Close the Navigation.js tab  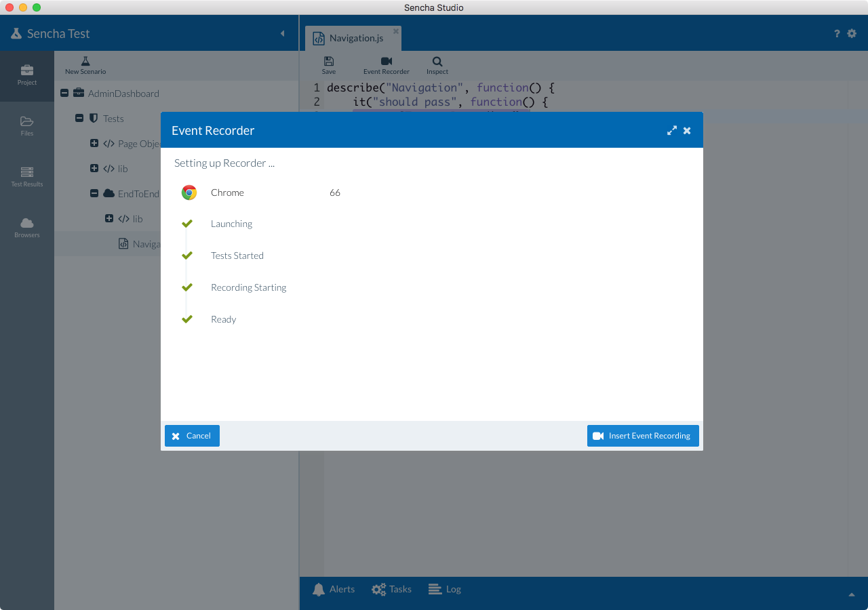pyautogui.click(x=396, y=31)
